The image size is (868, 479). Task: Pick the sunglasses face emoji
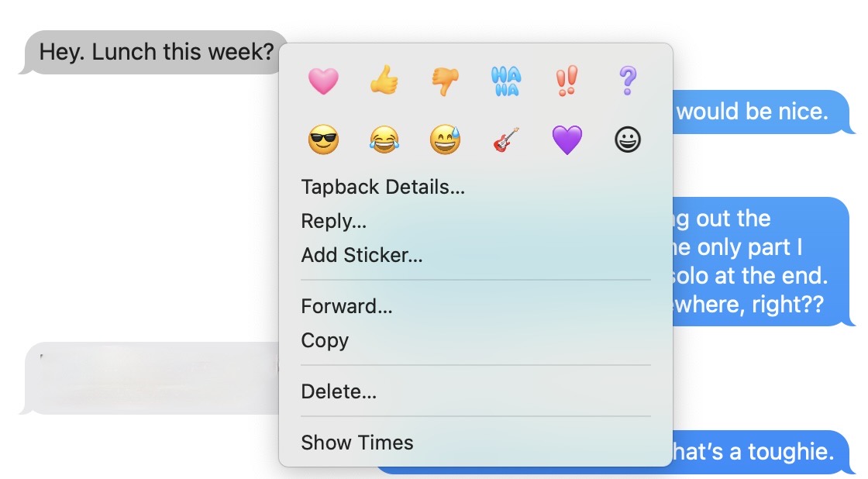pyautogui.click(x=323, y=141)
